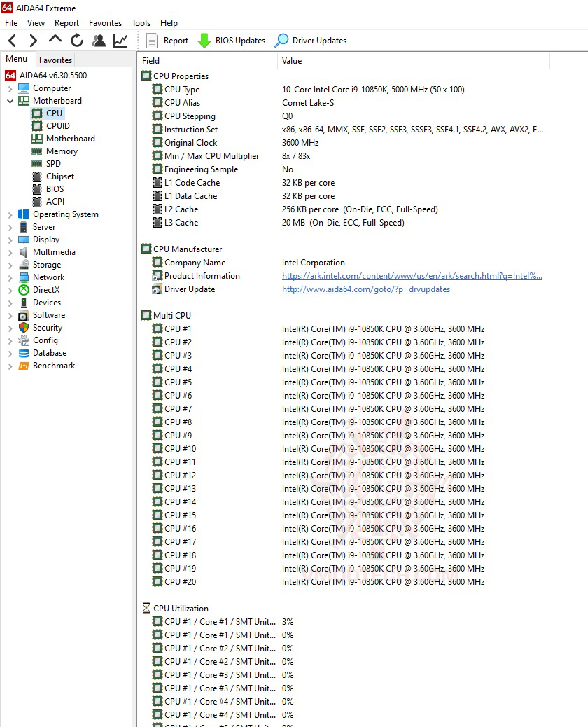Screen dimensions: 588x727
Task: Open the Report menu
Action: click(66, 22)
